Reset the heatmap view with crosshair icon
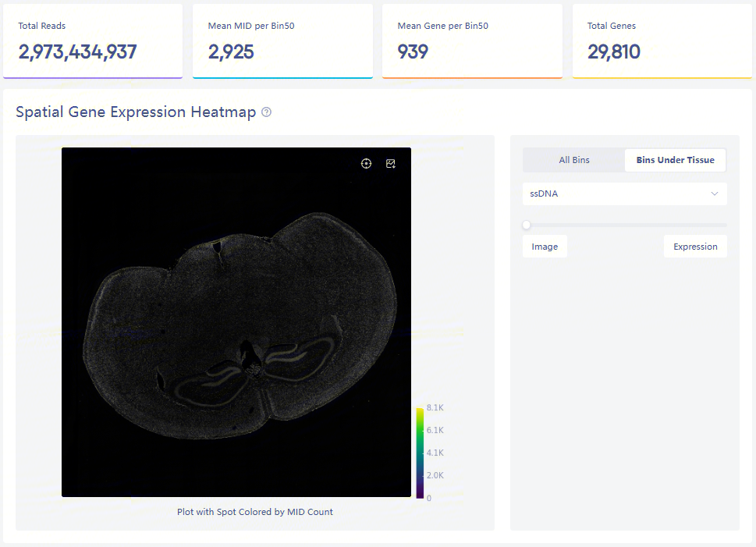Viewport: 756px width, 547px height. click(x=366, y=163)
